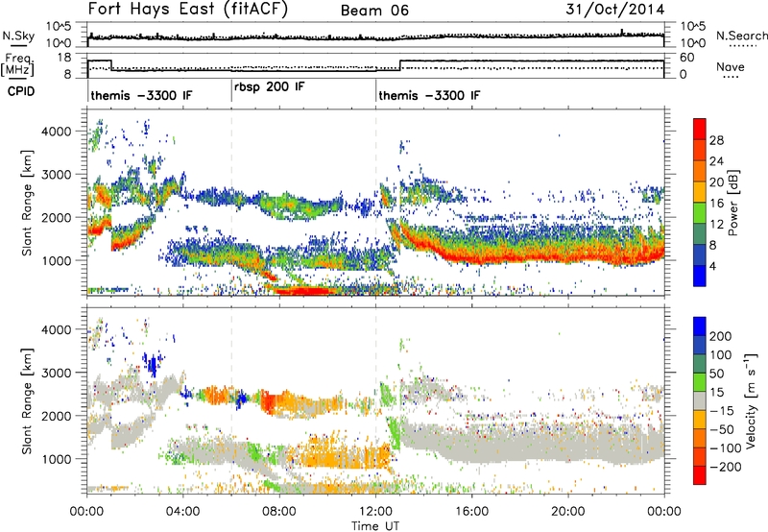768x532 pixels.
Task: Click the "1000" tick of velocity panel
Action: pyautogui.click(x=57, y=458)
